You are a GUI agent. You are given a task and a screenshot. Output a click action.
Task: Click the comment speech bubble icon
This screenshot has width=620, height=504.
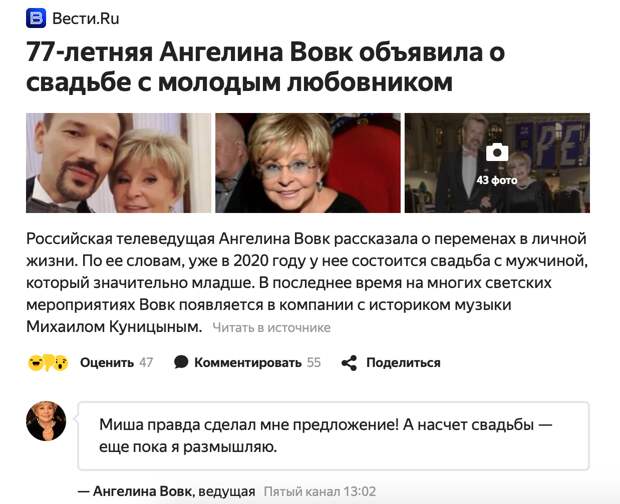pos(181,362)
